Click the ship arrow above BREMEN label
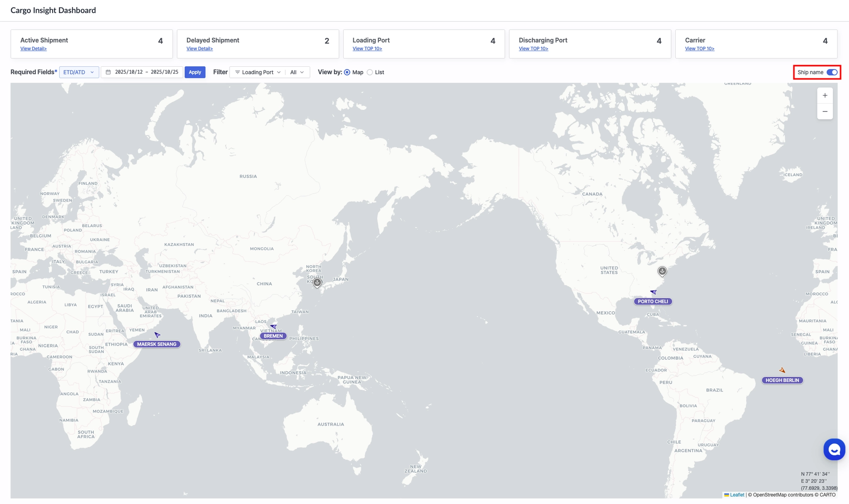The width and height of the screenshot is (849, 504). 273,327
